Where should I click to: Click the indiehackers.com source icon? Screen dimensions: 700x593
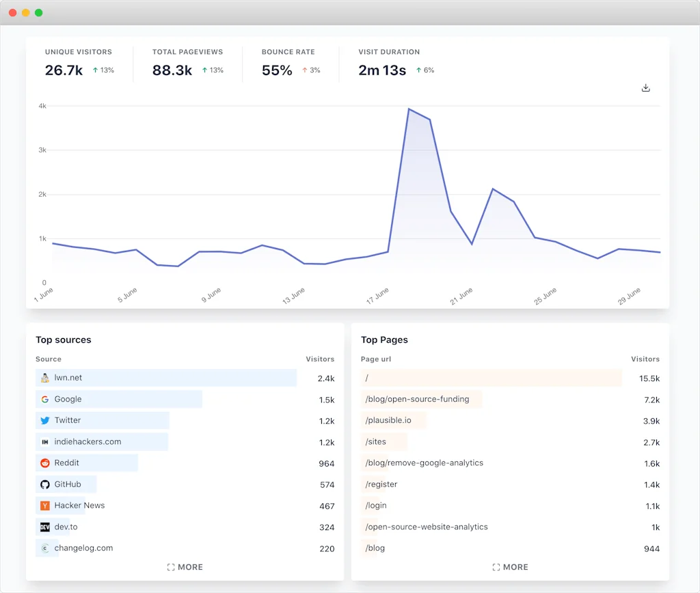click(x=46, y=441)
